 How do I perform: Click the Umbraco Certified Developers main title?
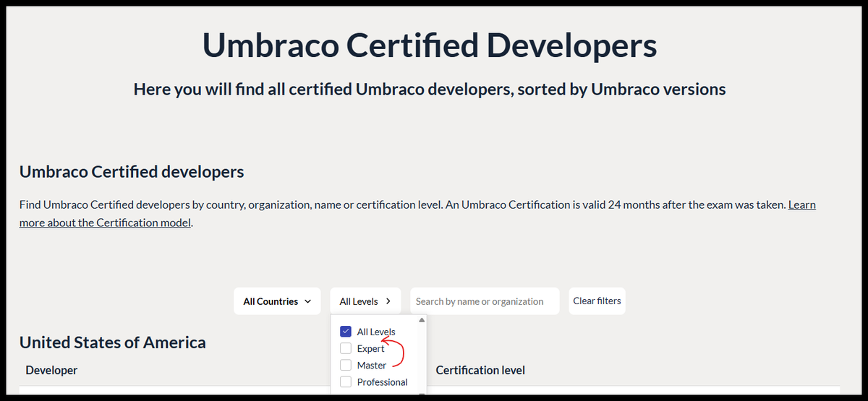[x=430, y=46]
